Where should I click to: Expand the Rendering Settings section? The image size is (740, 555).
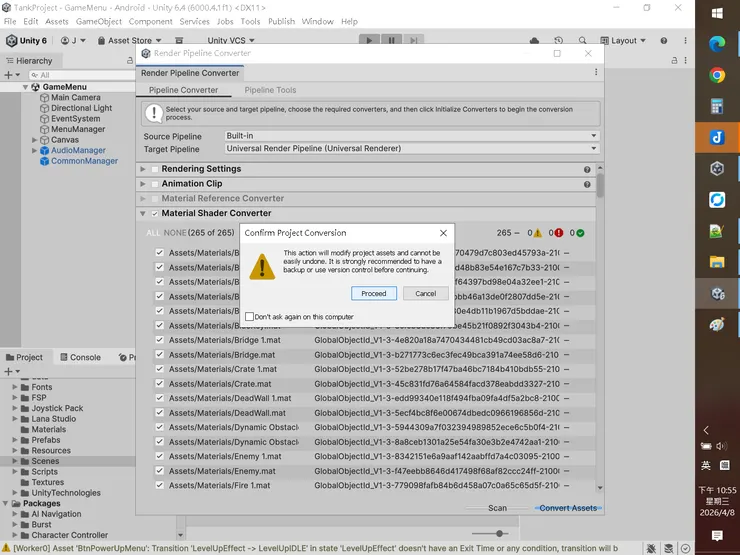(143, 169)
